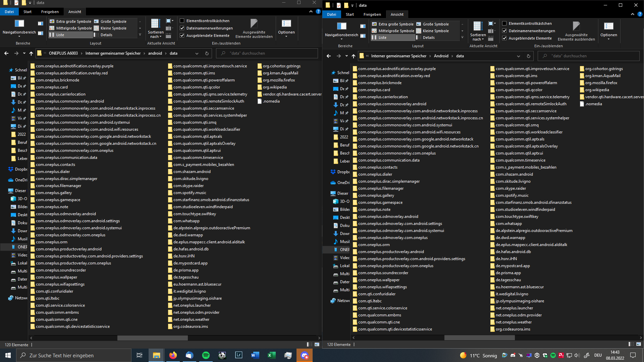Go up one folder in right window
Viewport: 644px width, 362px height.
pos(353,56)
